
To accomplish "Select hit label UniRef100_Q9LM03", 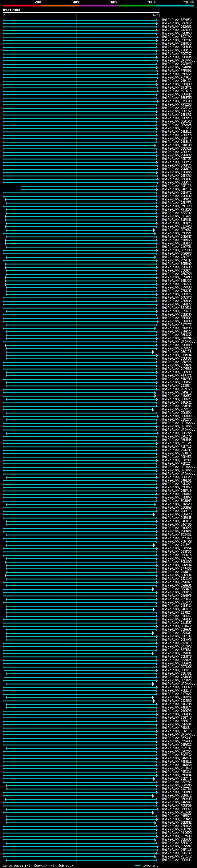I will coord(177,33).
